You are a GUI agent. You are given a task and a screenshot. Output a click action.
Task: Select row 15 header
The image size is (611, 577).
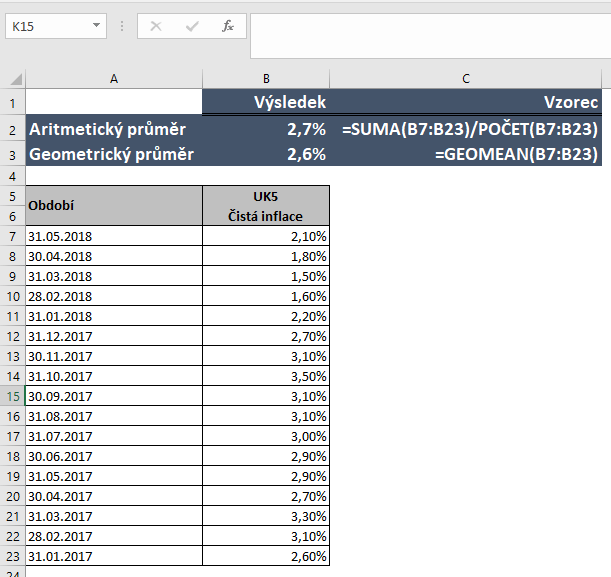(12, 396)
